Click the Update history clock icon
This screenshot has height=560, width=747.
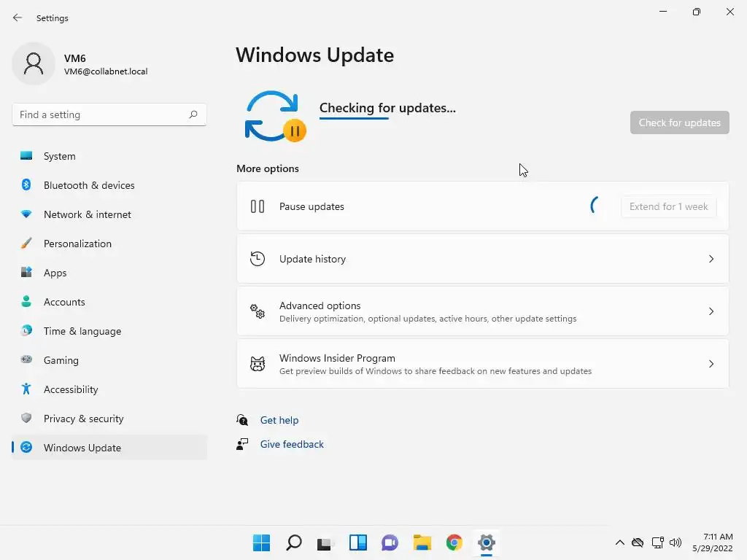point(258,259)
